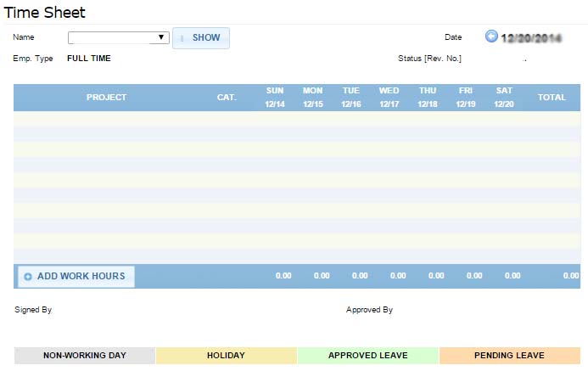Image resolution: width=588 pixels, height=371 pixels.
Task: Click the CAT. column header
Action: click(x=227, y=98)
